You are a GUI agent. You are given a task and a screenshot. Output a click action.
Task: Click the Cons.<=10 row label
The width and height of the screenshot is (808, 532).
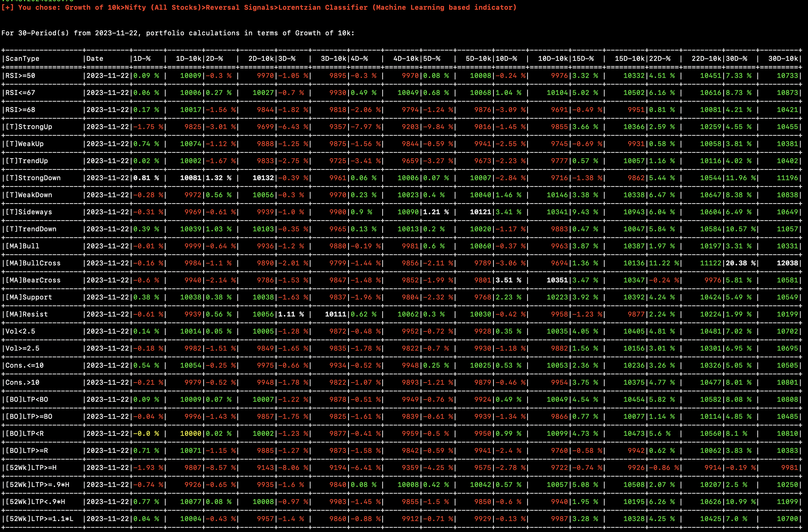pyautogui.click(x=24, y=365)
